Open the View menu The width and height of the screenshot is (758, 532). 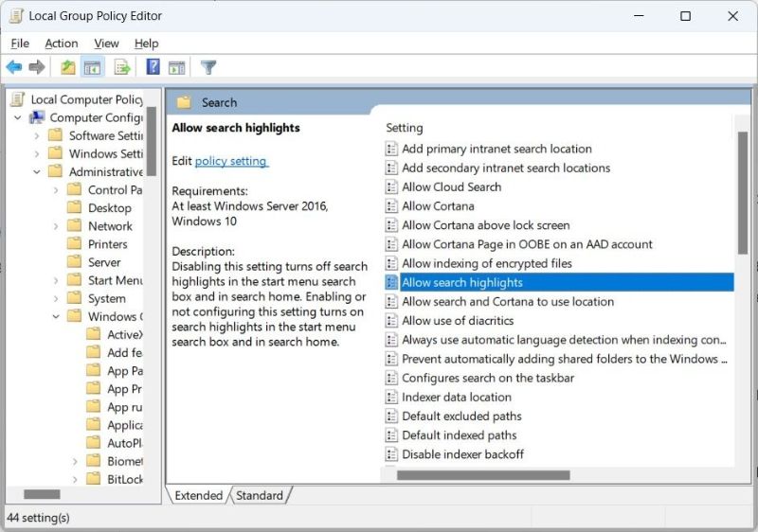(x=106, y=44)
